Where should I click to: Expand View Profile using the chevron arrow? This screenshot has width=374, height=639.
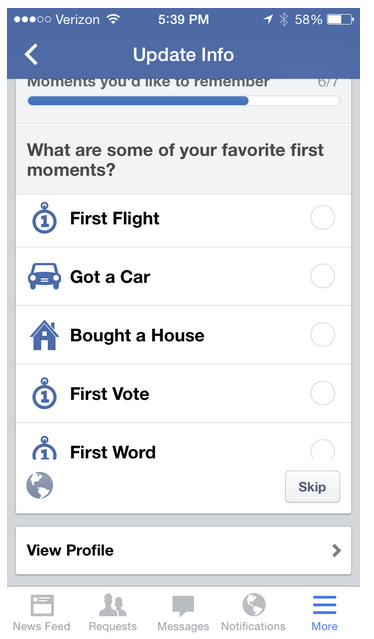[337, 551]
